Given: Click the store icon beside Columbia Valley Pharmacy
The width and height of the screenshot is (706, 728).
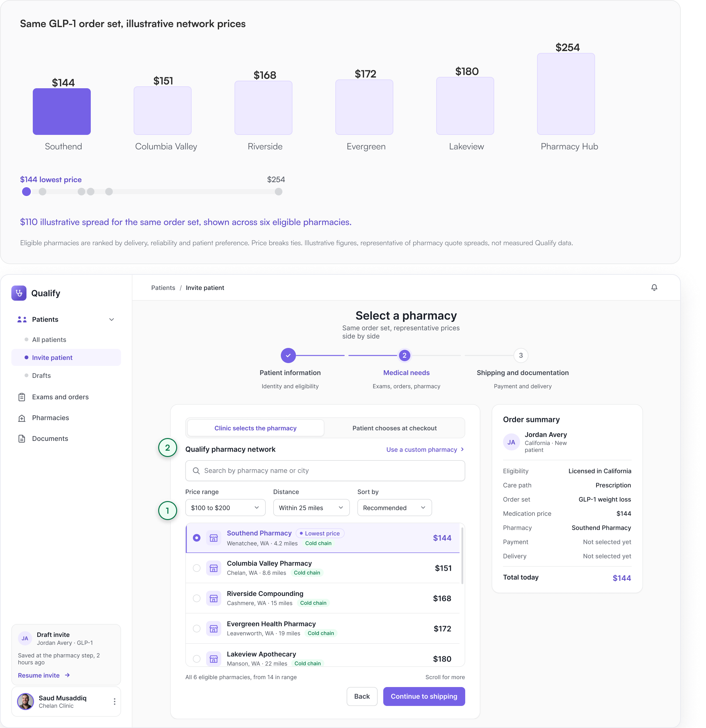Looking at the screenshot, I should point(214,568).
